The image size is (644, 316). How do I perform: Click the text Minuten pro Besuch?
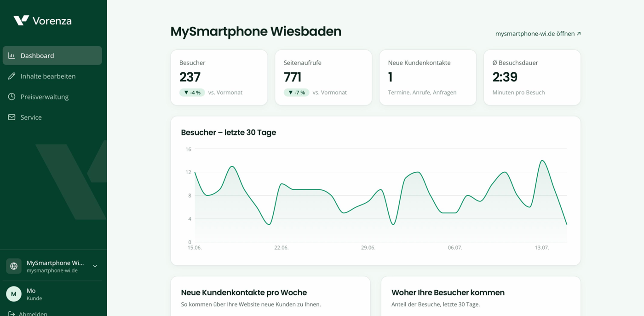pos(518,93)
